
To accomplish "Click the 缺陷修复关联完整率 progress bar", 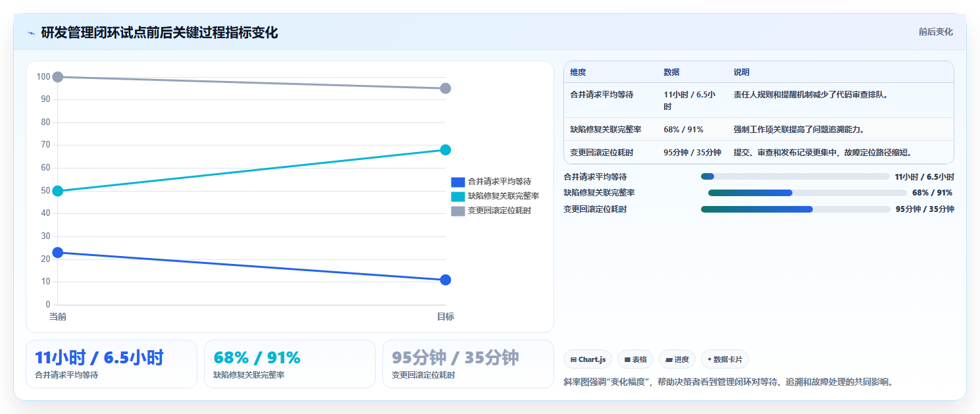I will point(808,193).
